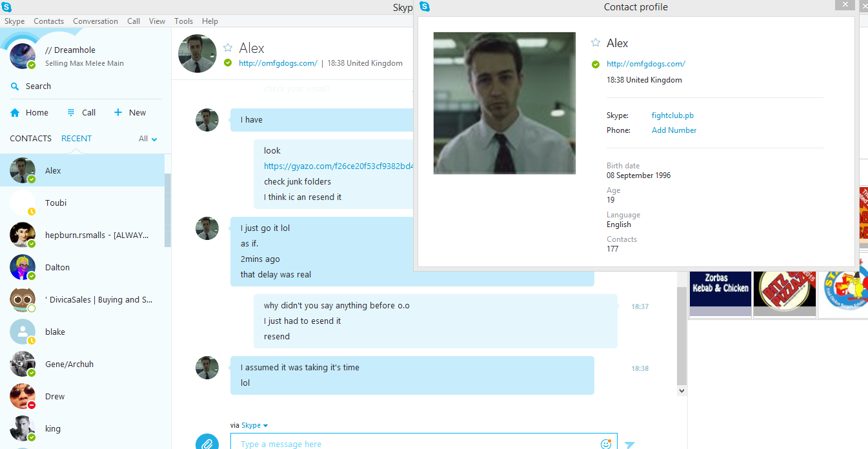The width and height of the screenshot is (868, 449).
Task: Go to Home via house icon
Action: pyautogui.click(x=15, y=112)
